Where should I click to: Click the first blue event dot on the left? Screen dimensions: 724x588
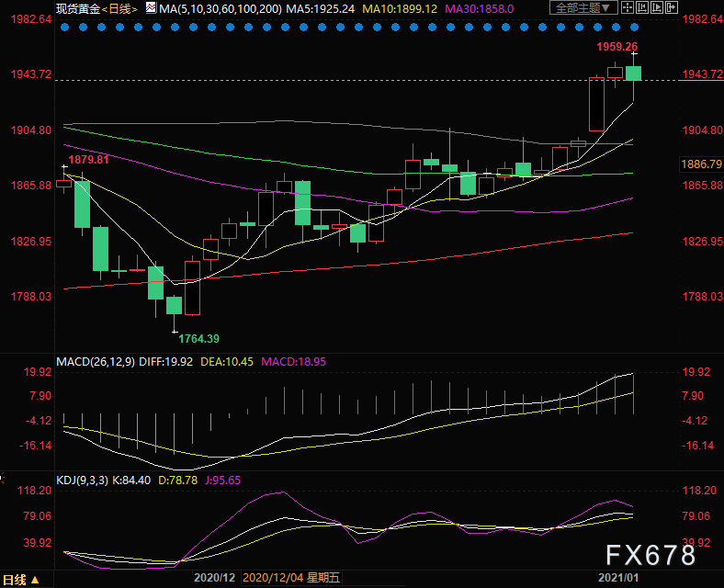63,28
